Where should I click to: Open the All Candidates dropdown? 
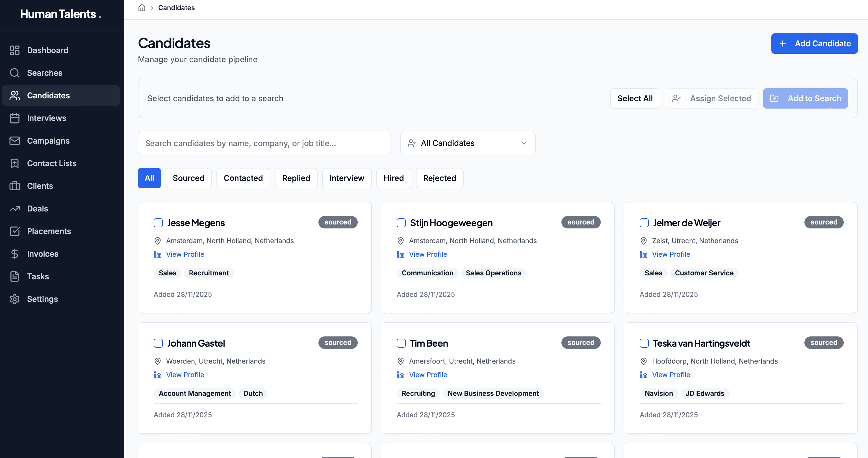[468, 143]
